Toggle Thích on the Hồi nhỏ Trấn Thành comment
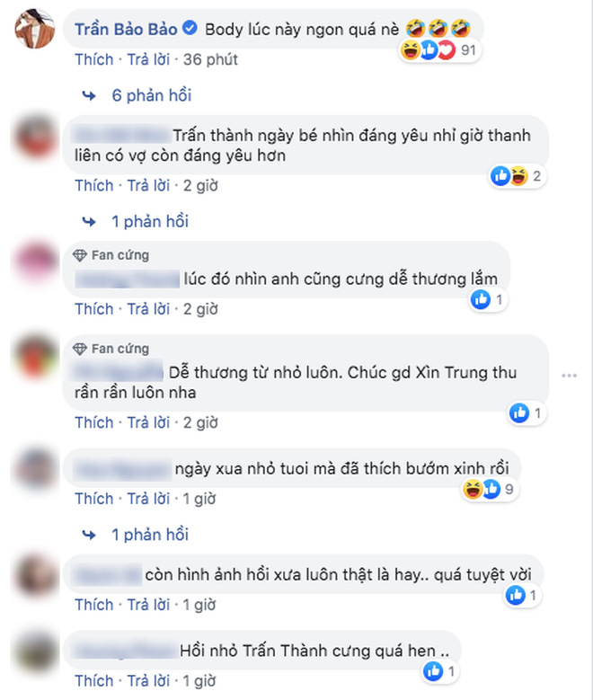 click(x=93, y=681)
